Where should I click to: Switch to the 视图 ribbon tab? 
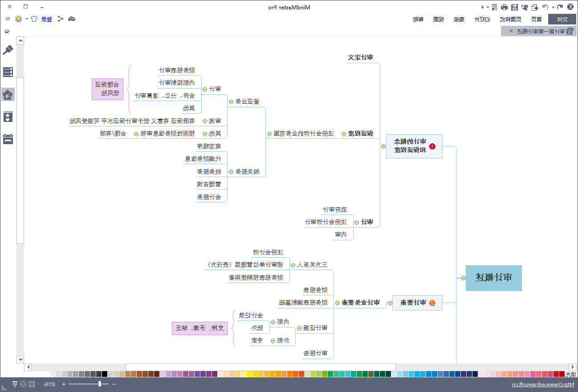[x=439, y=19]
